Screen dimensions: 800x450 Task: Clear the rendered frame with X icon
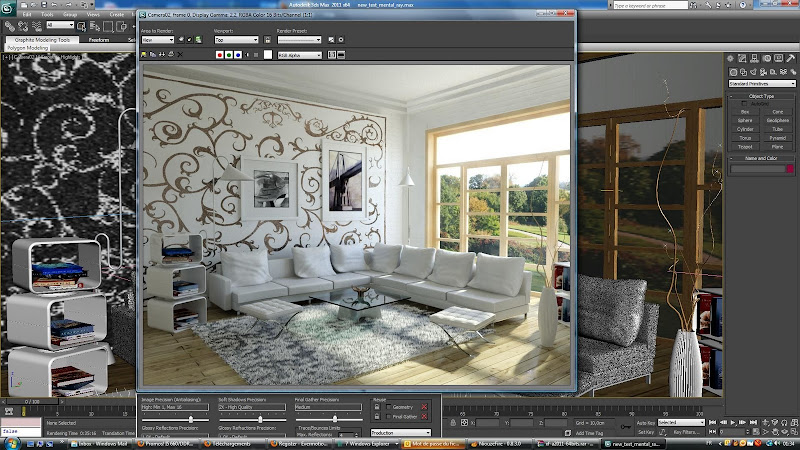tap(180, 55)
